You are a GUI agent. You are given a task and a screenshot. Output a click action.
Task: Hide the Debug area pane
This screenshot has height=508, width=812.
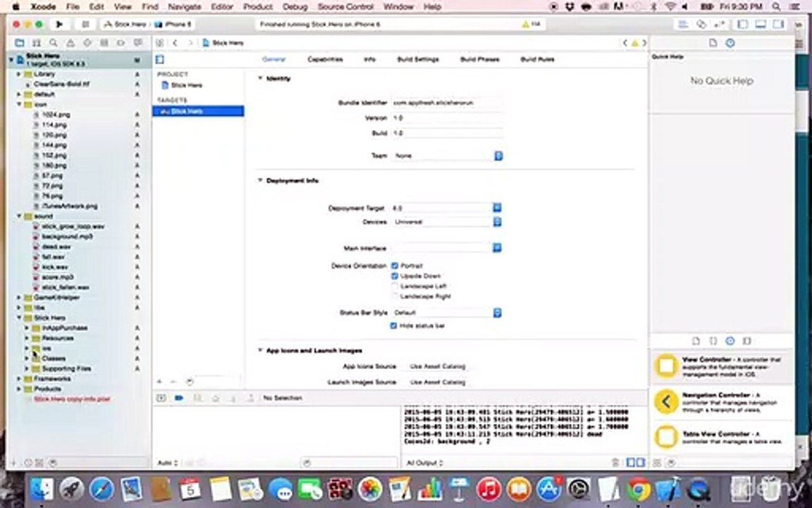tap(761, 25)
